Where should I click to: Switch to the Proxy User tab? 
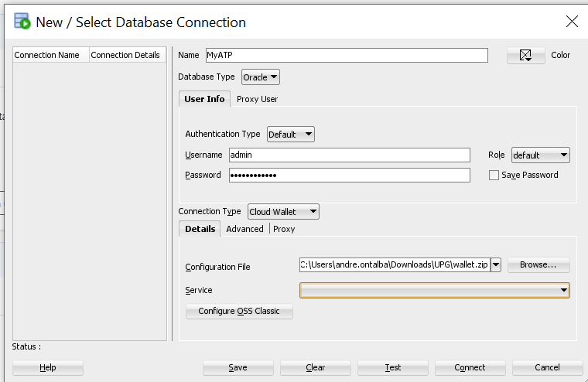pyautogui.click(x=257, y=99)
